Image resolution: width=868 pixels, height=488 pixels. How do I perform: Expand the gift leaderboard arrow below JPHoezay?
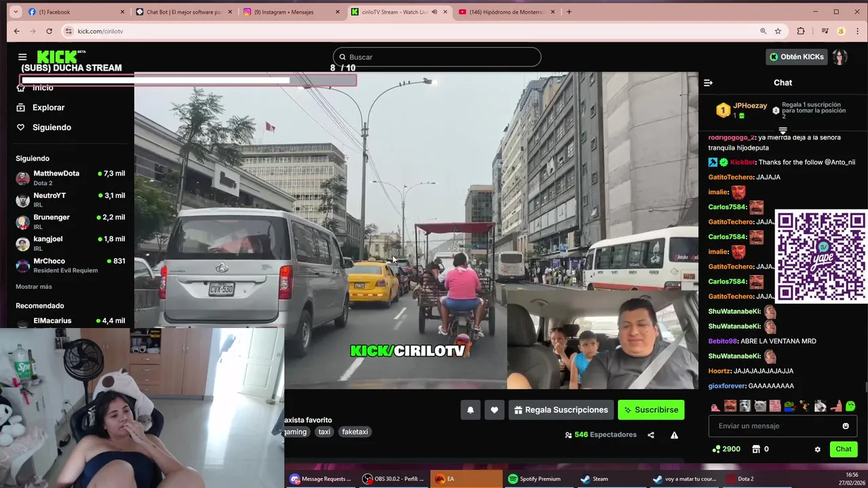click(783, 130)
